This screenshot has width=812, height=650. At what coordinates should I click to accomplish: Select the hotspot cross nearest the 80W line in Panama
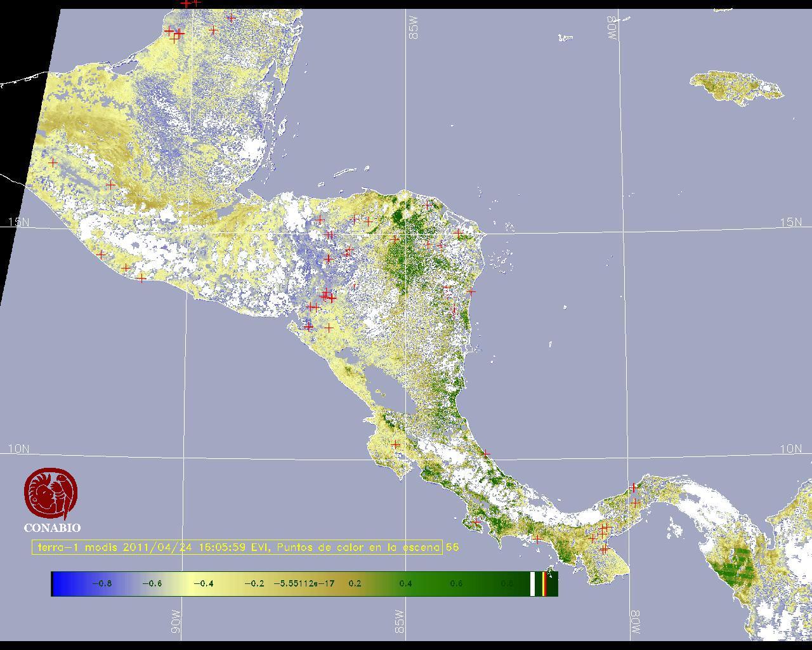click(635, 502)
